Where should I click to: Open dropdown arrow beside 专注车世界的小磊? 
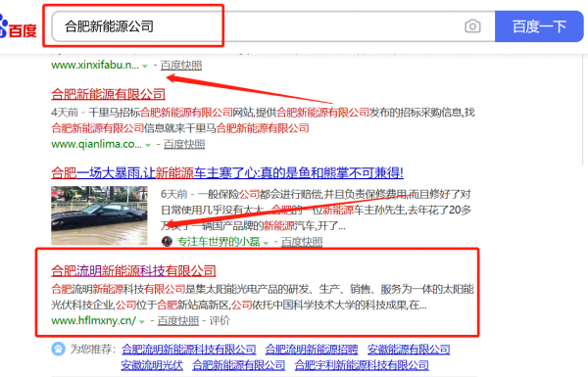[266, 243]
